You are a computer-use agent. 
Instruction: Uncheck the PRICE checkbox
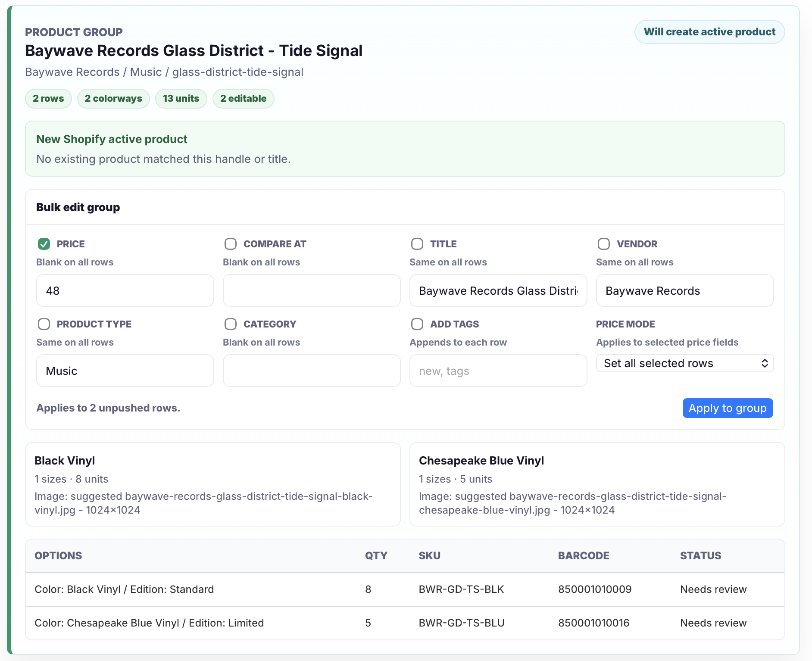tap(44, 244)
